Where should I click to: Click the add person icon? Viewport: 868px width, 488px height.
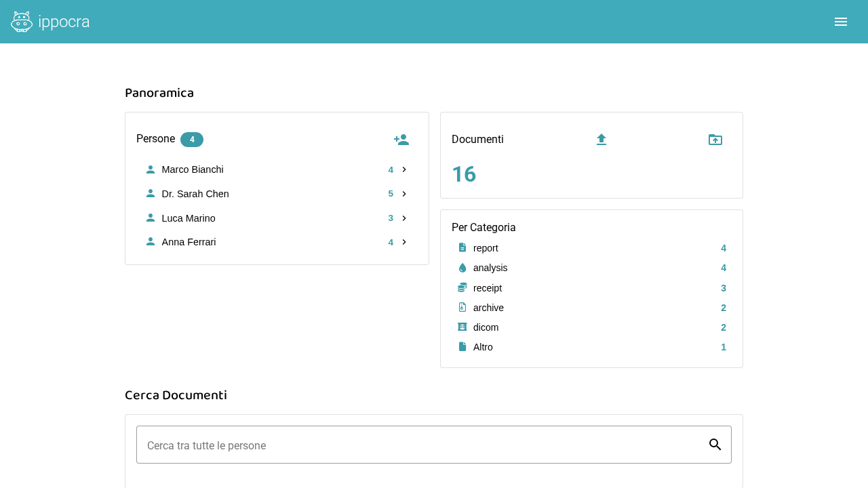coord(401,140)
